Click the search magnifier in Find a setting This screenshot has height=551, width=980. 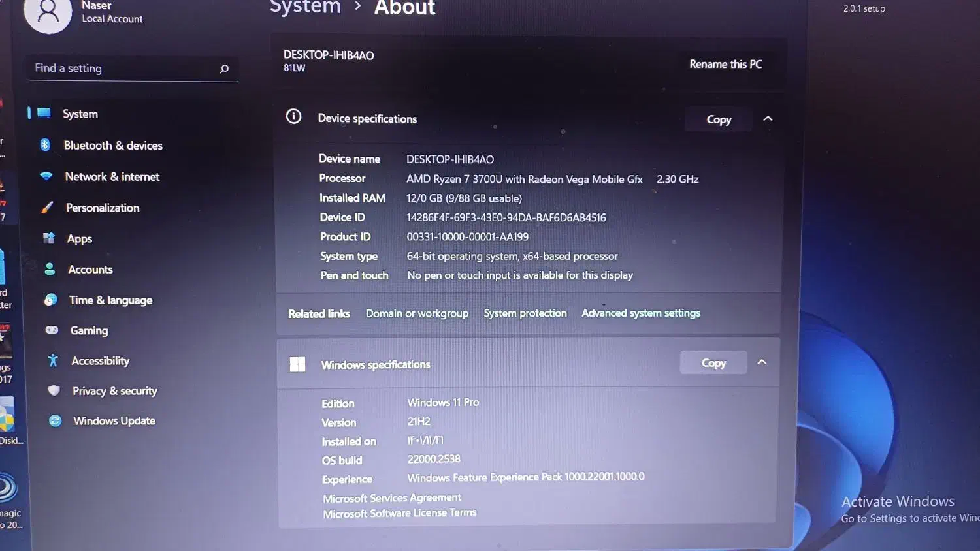click(224, 69)
